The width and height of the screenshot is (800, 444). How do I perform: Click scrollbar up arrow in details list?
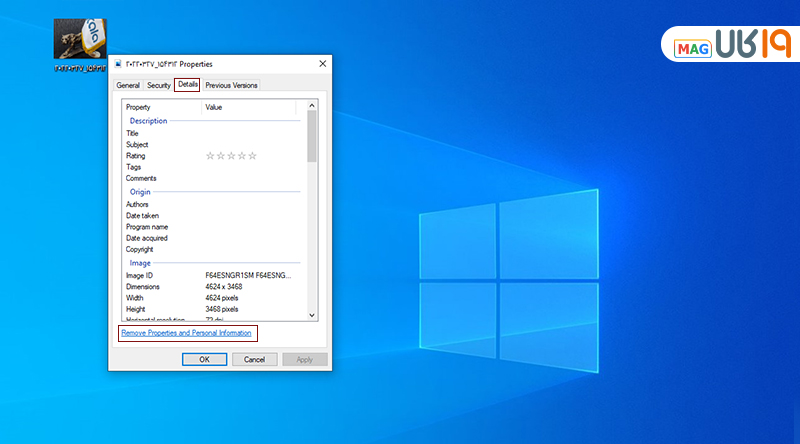pyautogui.click(x=312, y=105)
